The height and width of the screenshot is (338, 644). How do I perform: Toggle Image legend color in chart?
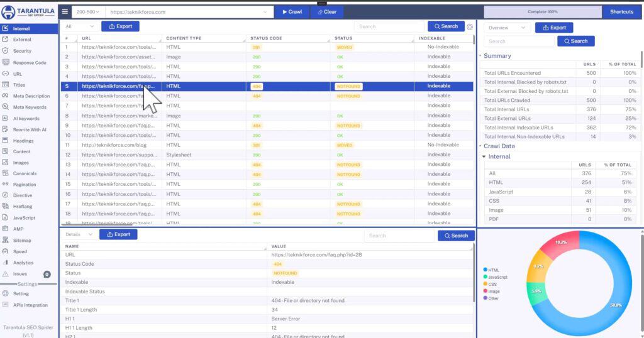click(x=486, y=291)
